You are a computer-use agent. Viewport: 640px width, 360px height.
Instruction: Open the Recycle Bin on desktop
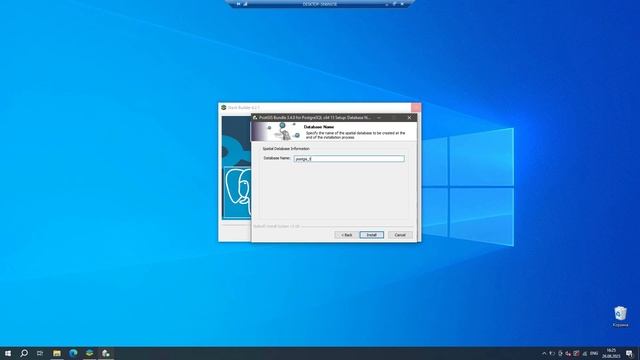(620, 317)
